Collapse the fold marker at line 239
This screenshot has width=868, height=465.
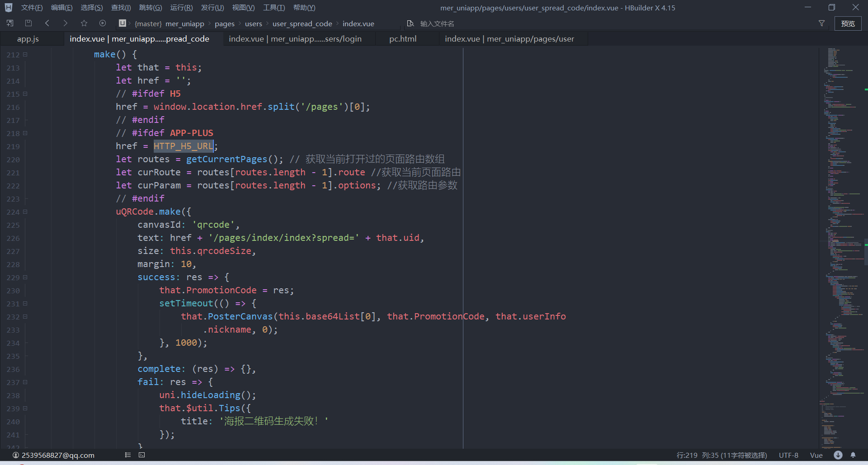25,408
